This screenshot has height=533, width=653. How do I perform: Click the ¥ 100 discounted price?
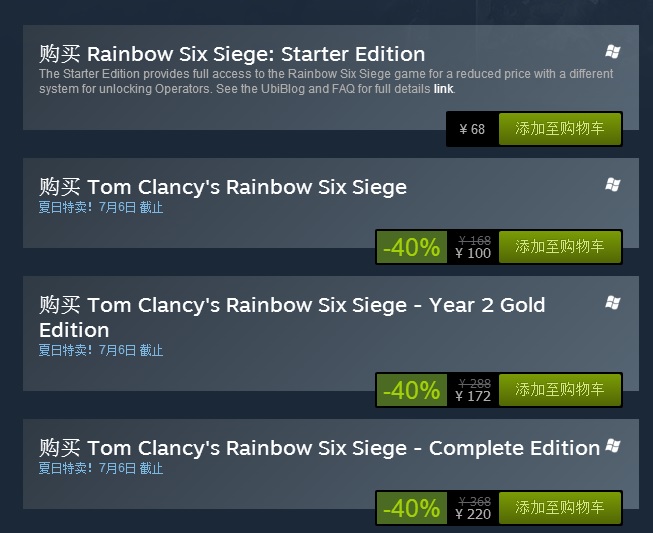click(473, 253)
